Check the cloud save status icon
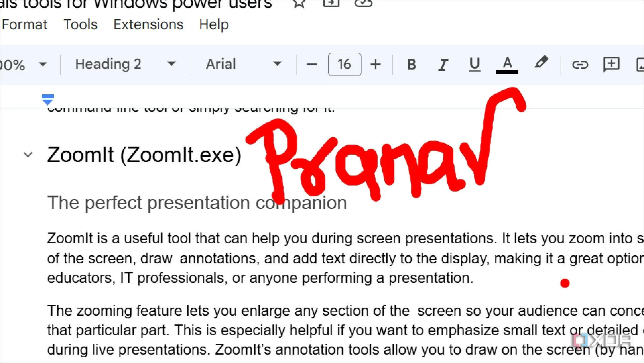The height and width of the screenshot is (363, 644). (x=364, y=3)
